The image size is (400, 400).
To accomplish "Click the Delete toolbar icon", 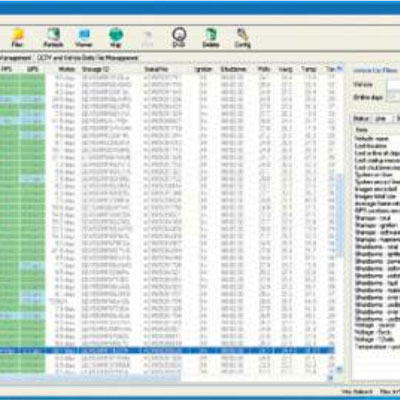I will (x=211, y=37).
